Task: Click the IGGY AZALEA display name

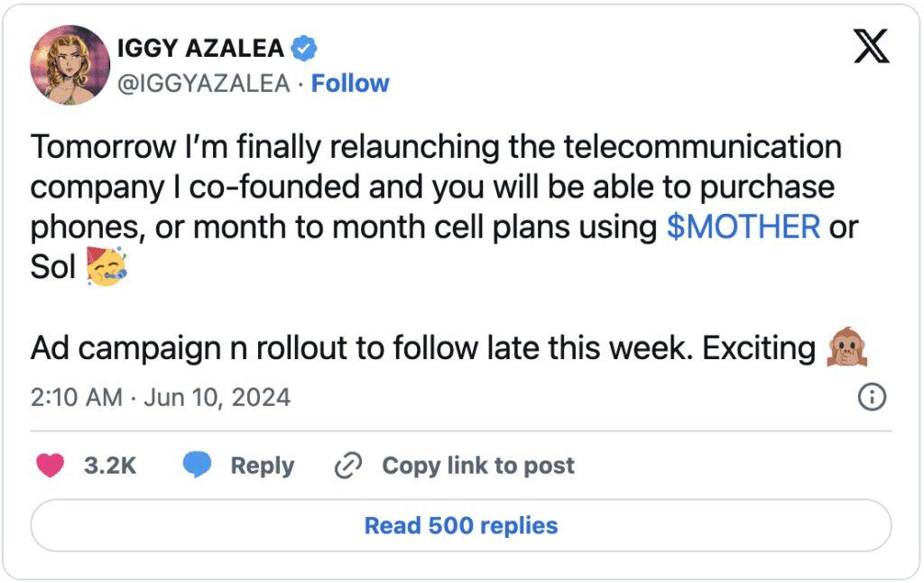Action: (x=201, y=49)
